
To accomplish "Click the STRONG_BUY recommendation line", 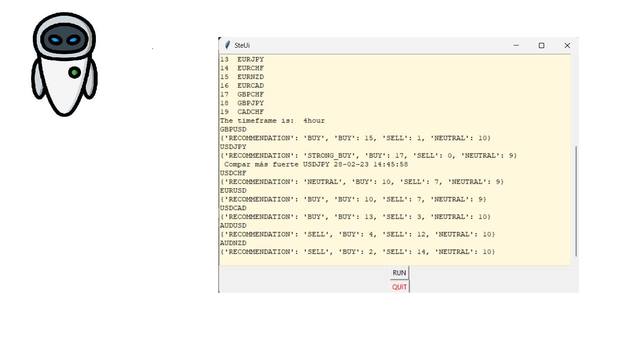I will pyautogui.click(x=369, y=155).
